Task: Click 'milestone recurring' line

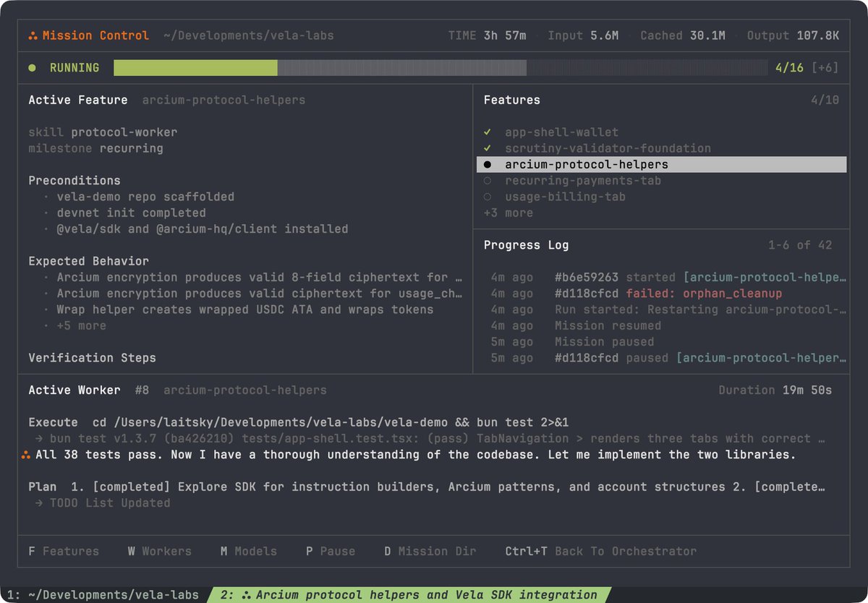Action: [95, 148]
